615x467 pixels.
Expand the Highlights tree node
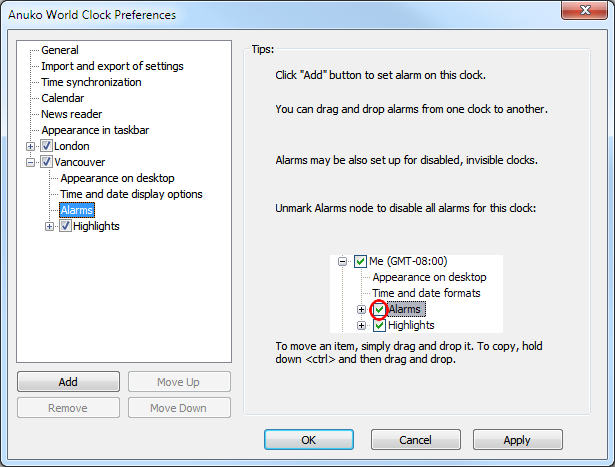50,226
